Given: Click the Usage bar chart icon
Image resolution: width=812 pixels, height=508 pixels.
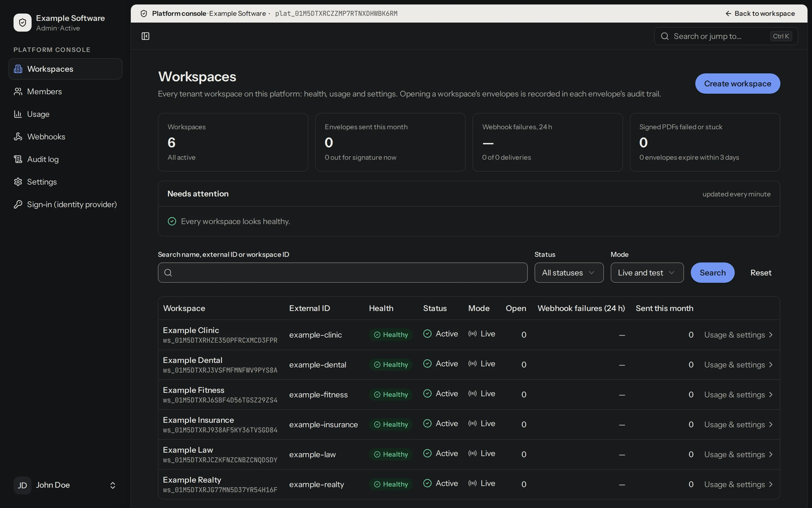Looking at the screenshot, I should point(18,114).
